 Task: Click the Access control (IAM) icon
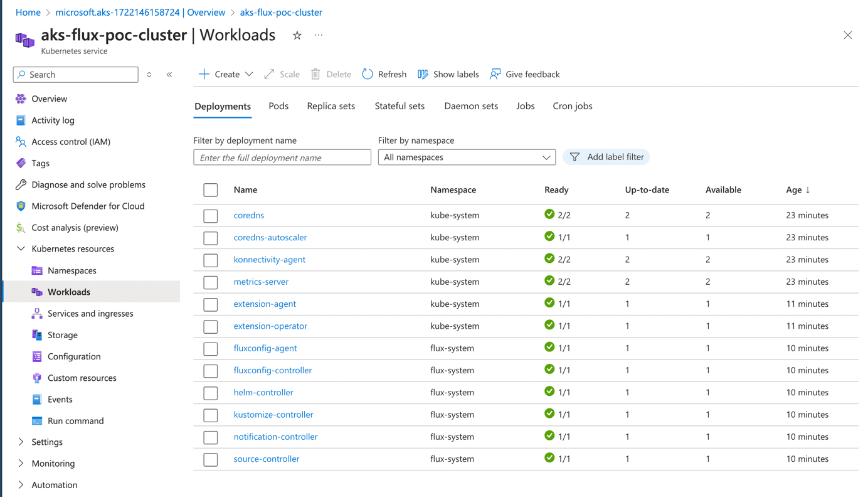pos(21,142)
